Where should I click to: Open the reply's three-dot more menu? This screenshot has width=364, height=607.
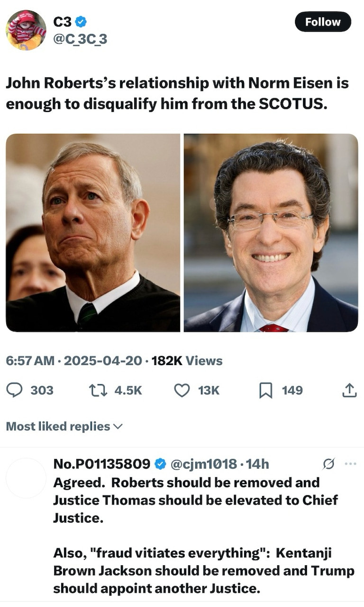pyautogui.click(x=350, y=463)
